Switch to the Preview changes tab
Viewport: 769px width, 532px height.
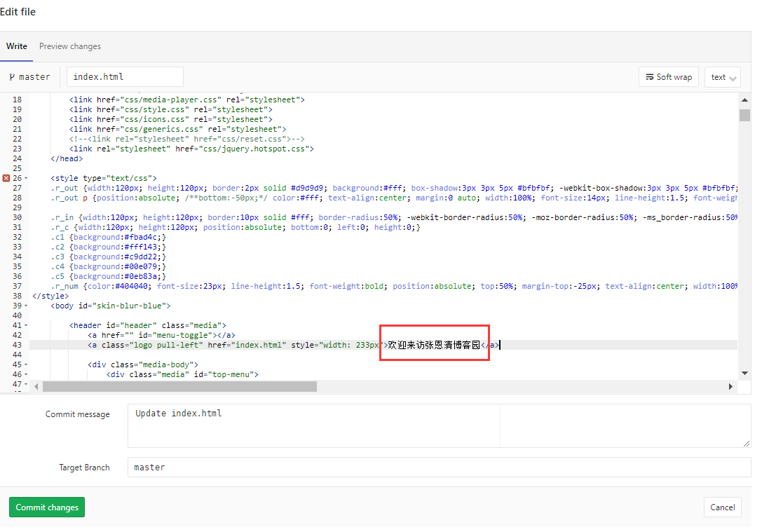coord(69,46)
